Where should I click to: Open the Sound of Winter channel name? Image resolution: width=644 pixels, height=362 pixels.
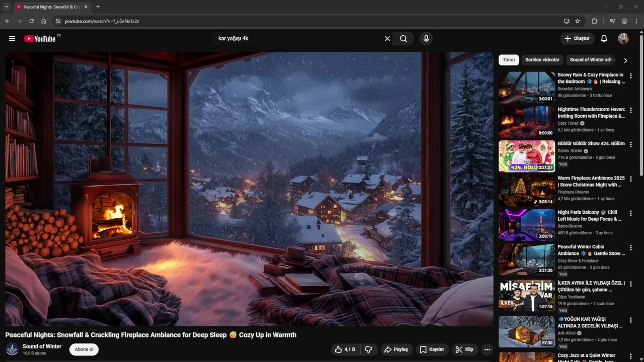[42, 346]
